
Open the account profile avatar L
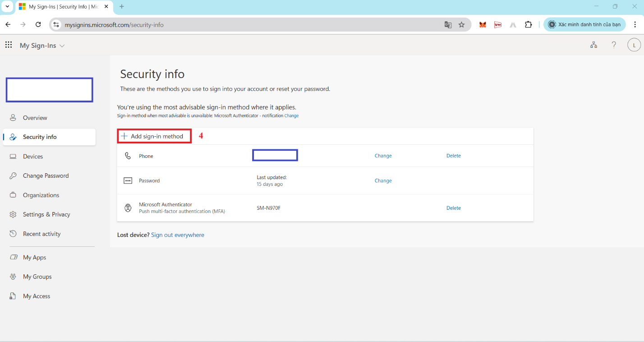(634, 45)
